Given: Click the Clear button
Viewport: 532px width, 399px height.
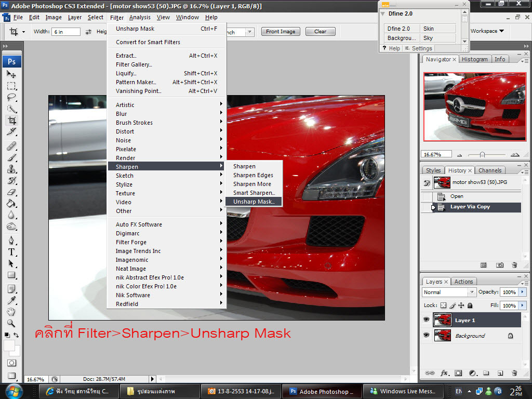Looking at the screenshot, I should [320, 32].
